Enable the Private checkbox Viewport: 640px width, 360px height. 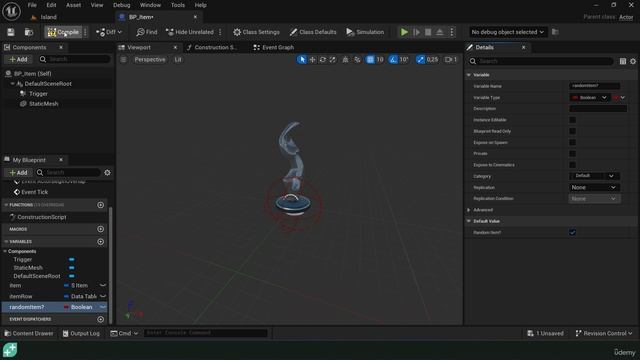pos(573,153)
